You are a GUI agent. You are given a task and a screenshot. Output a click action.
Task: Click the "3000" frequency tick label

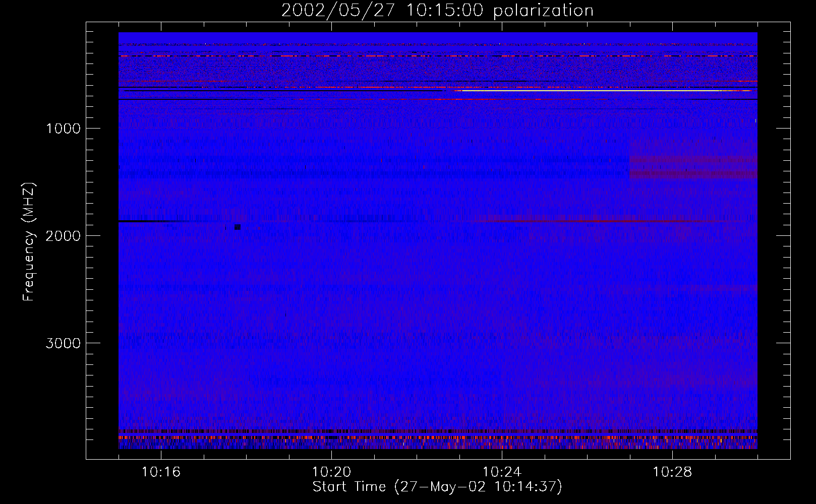63,343
